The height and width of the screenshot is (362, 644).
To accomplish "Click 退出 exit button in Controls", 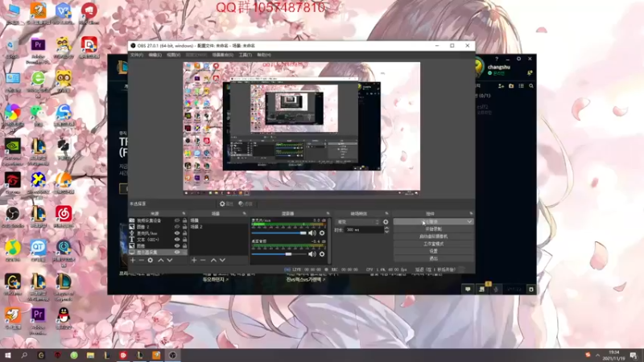I will click(433, 258).
